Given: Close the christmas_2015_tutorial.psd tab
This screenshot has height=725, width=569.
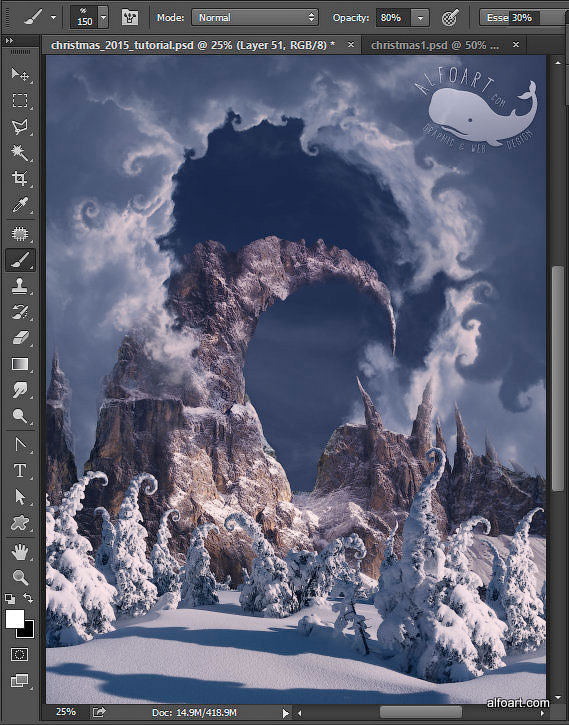Looking at the screenshot, I should click(351, 44).
